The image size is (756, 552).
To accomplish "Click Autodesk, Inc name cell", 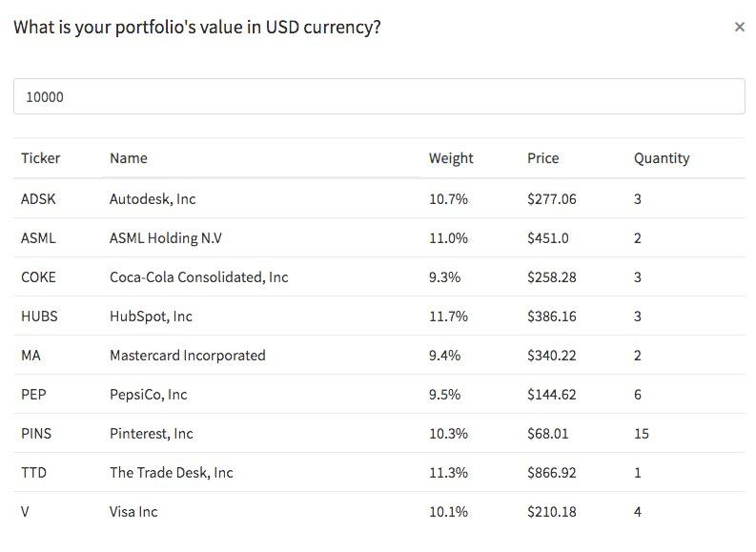I will tap(153, 199).
